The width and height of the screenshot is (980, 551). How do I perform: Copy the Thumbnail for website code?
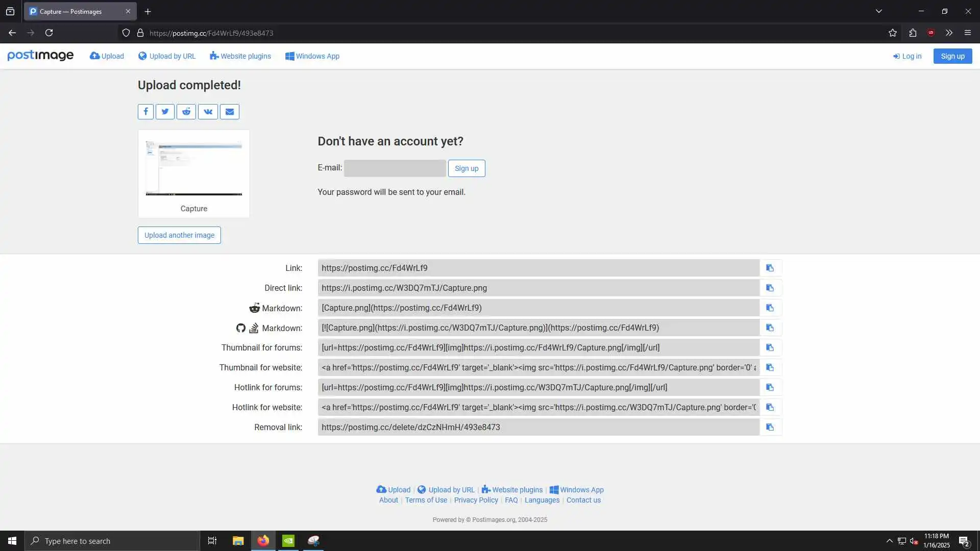click(770, 368)
